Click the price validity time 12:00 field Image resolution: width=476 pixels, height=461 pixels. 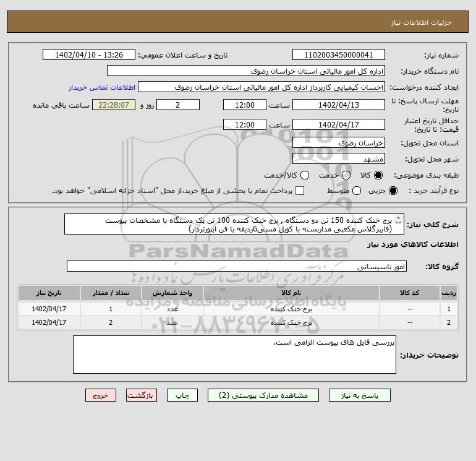[245, 124]
